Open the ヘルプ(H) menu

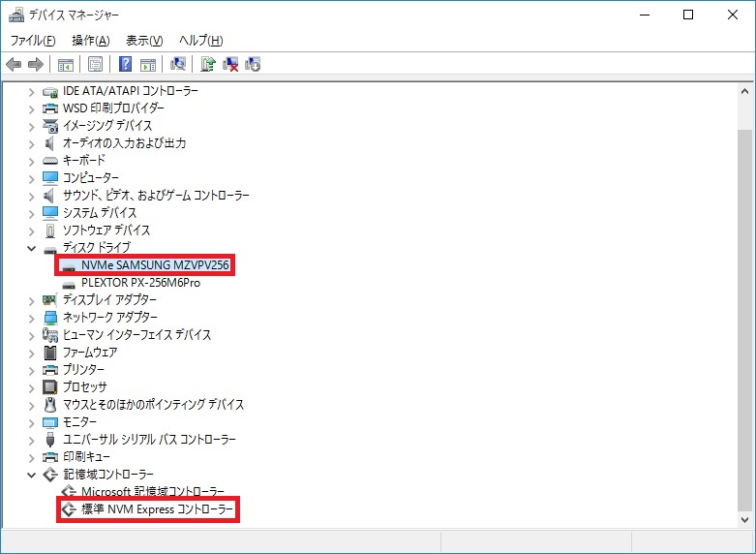coord(201,41)
